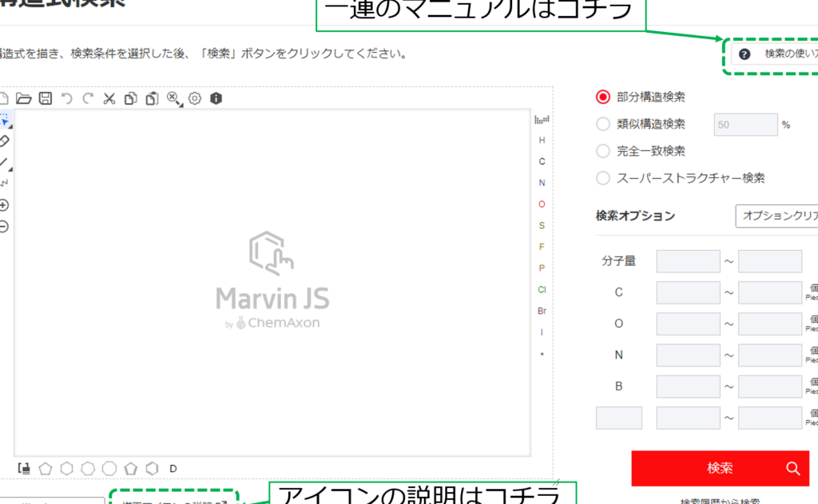Copy the selected structure
This screenshot has width=818, height=504.
coord(130,98)
